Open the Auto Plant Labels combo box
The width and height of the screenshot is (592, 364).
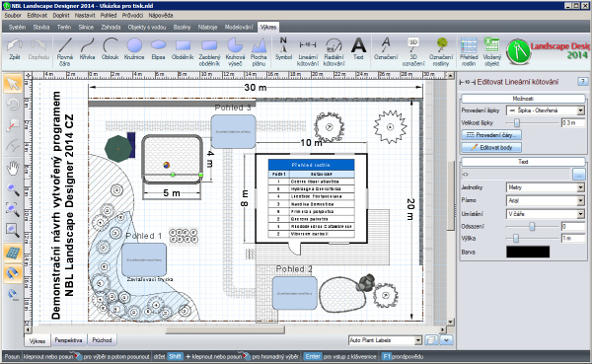tap(385, 340)
